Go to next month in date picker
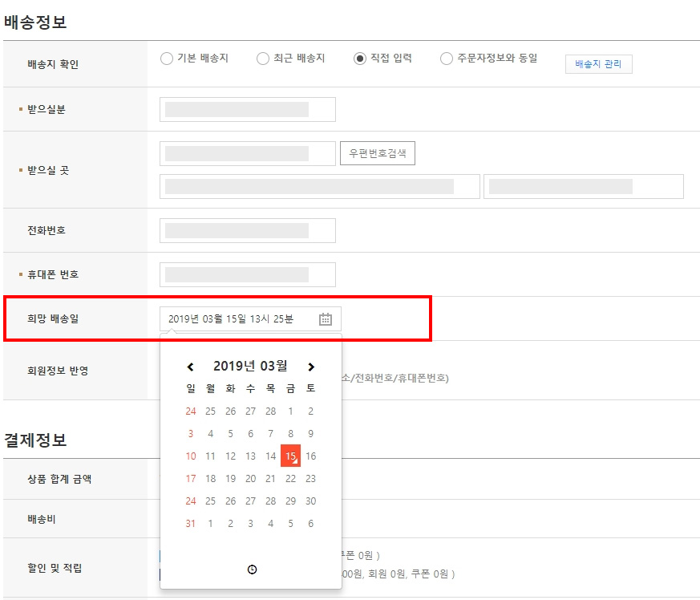Viewport: 700px width, 600px height. [311, 367]
